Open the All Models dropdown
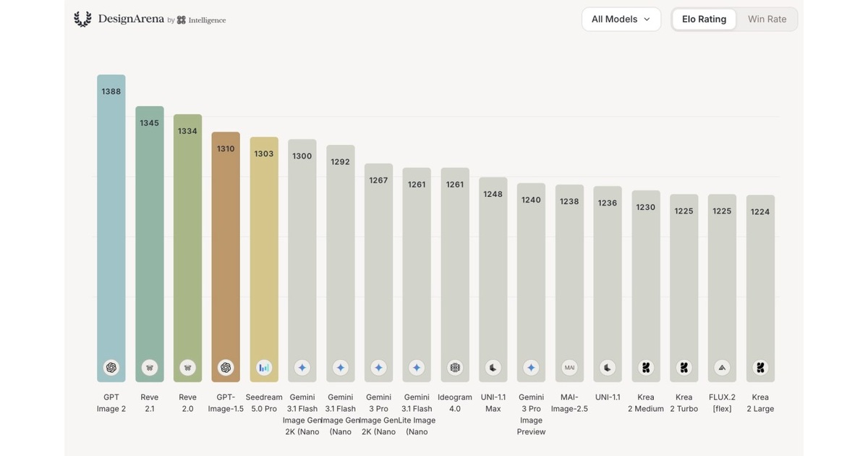Screen dimensions: 868x456 click(x=621, y=19)
